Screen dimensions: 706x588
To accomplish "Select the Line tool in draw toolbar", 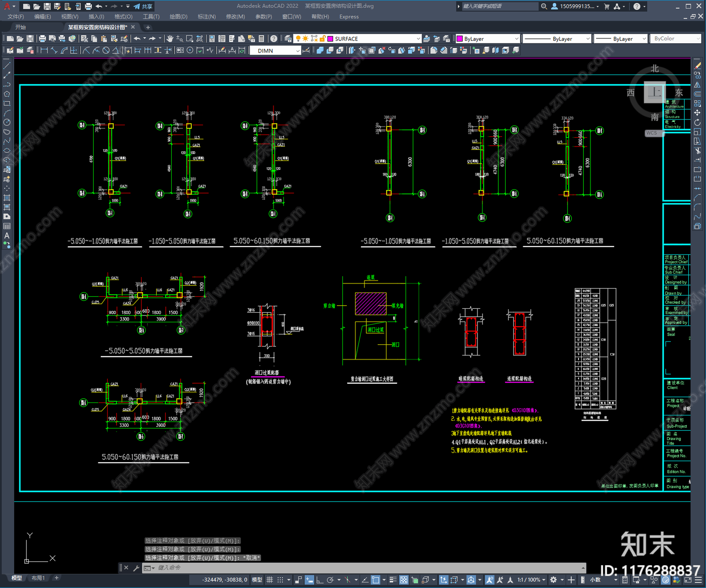I will click(x=7, y=66).
